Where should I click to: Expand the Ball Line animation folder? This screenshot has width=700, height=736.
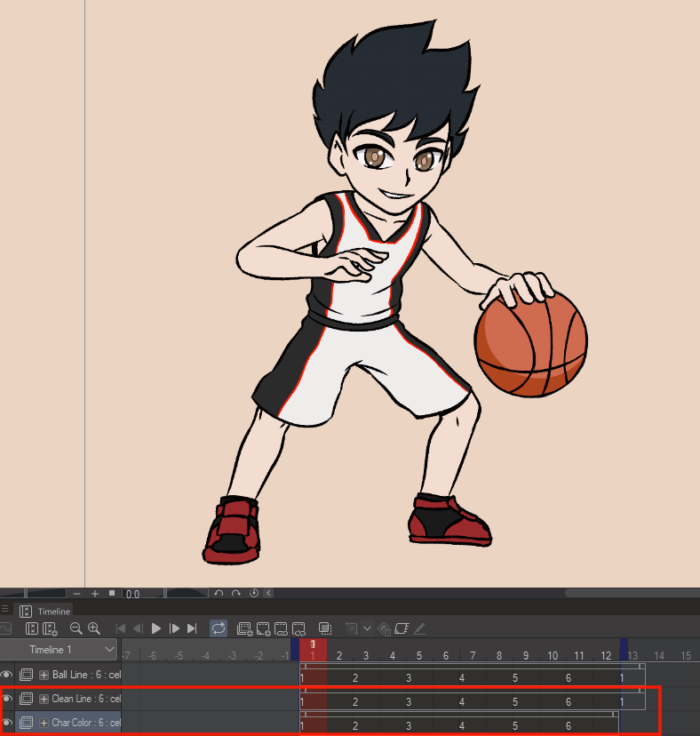click(x=44, y=675)
